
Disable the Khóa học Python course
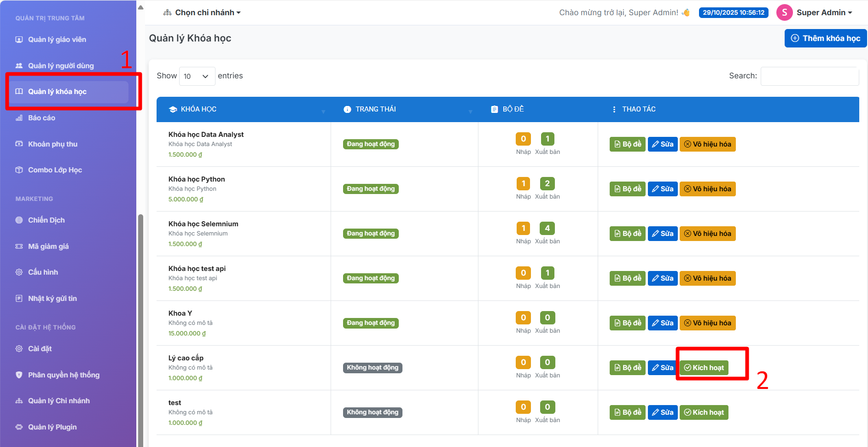707,189
